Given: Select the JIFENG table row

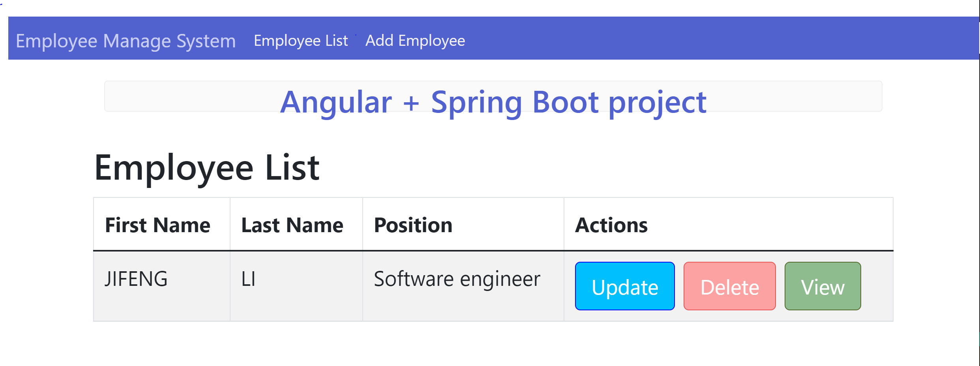Looking at the screenshot, I should tap(316, 285).
